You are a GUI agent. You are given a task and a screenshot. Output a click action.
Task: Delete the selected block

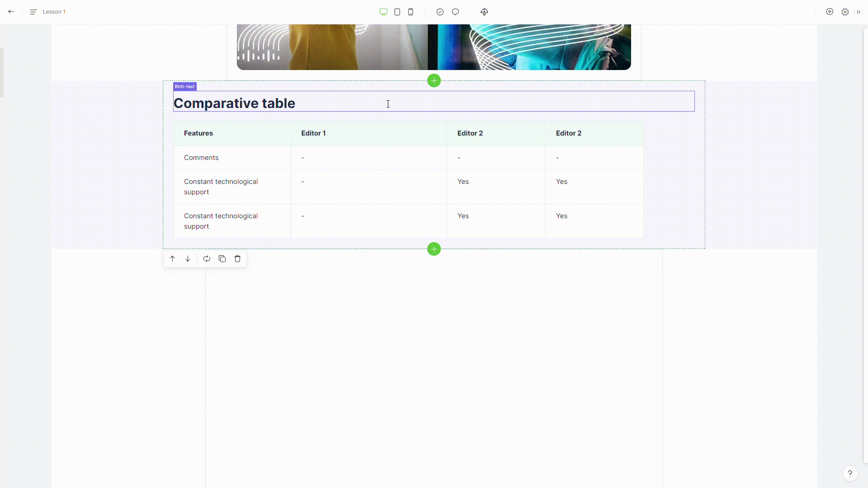pyautogui.click(x=237, y=259)
